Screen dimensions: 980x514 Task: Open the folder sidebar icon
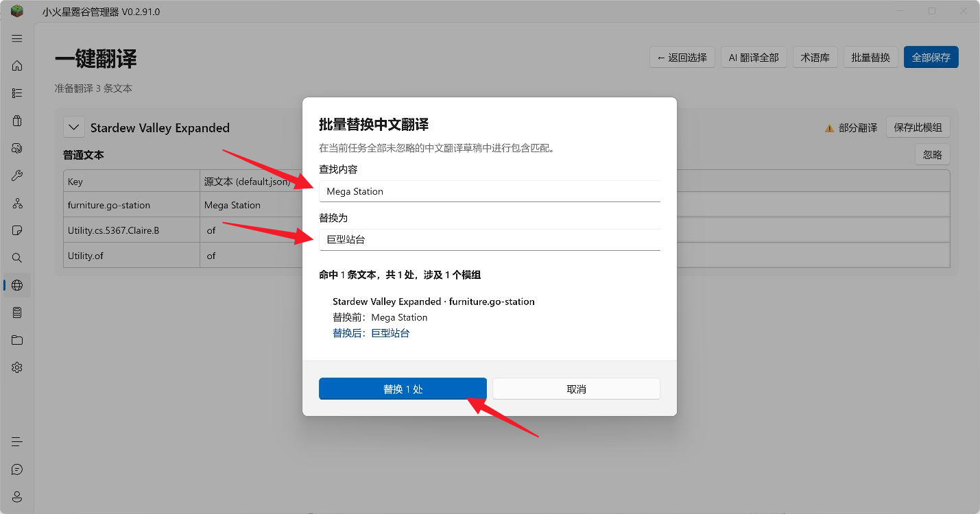17,340
